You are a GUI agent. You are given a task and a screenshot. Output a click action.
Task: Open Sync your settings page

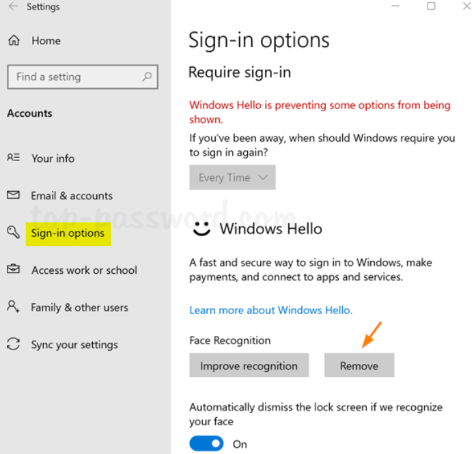pos(74,345)
